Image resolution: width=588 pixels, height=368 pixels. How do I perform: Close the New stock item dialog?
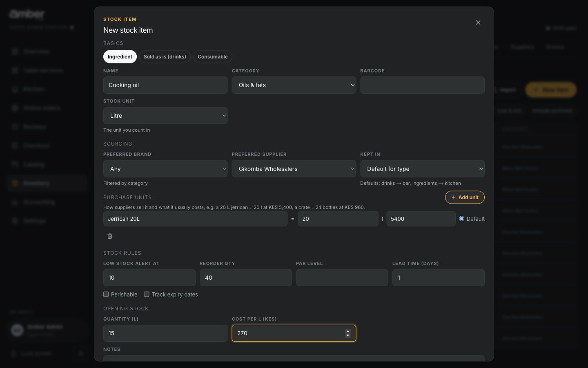point(478,22)
